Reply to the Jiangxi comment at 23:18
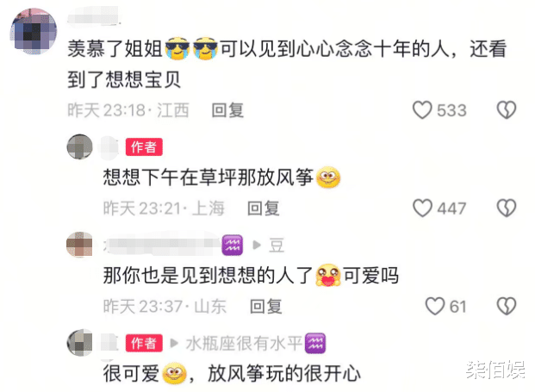 [227, 110]
